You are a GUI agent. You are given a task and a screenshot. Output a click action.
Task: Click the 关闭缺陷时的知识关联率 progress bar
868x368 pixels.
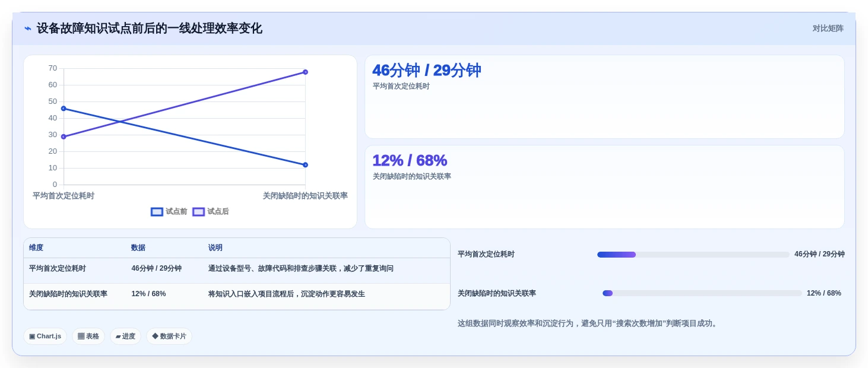[702, 293]
